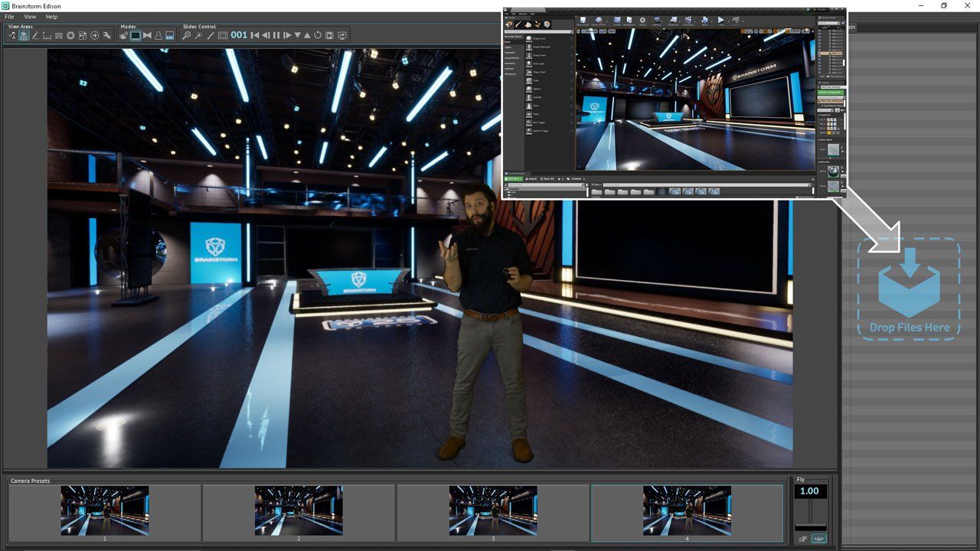
Task: Click the aperture icon in View Areas
Action: pos(70,35)
